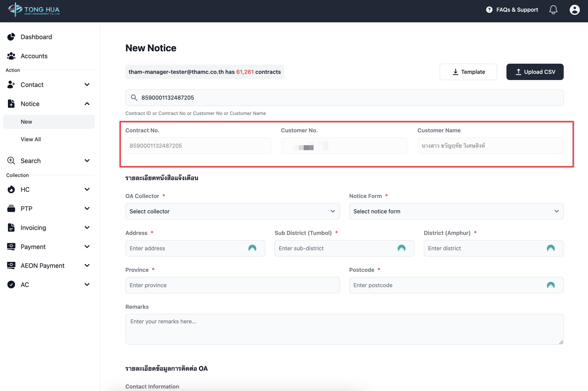This screenshot has width=588, height=391.
Task: Expand the AEON Payment menu
Action: (49, 266)
